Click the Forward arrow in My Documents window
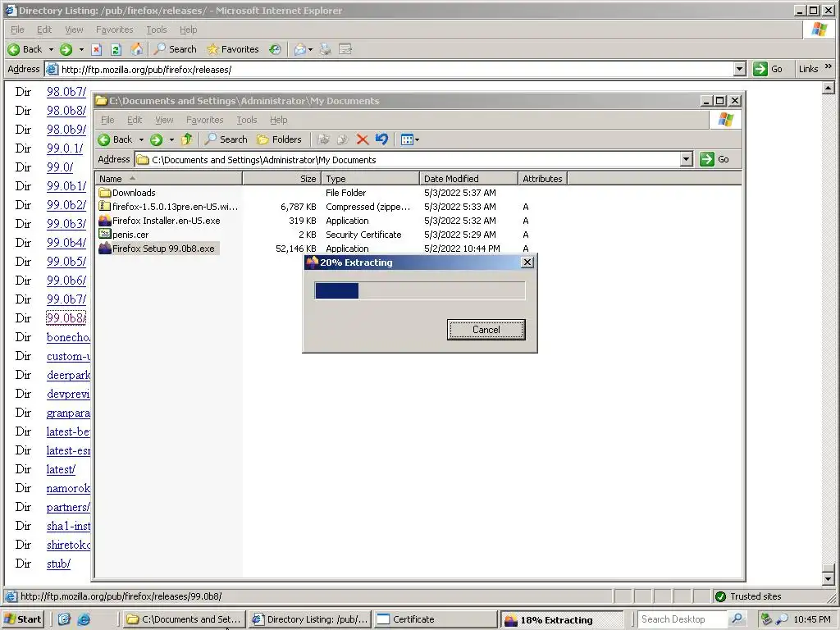This screenshot has height=630, width=840. (x=156, y=139)
